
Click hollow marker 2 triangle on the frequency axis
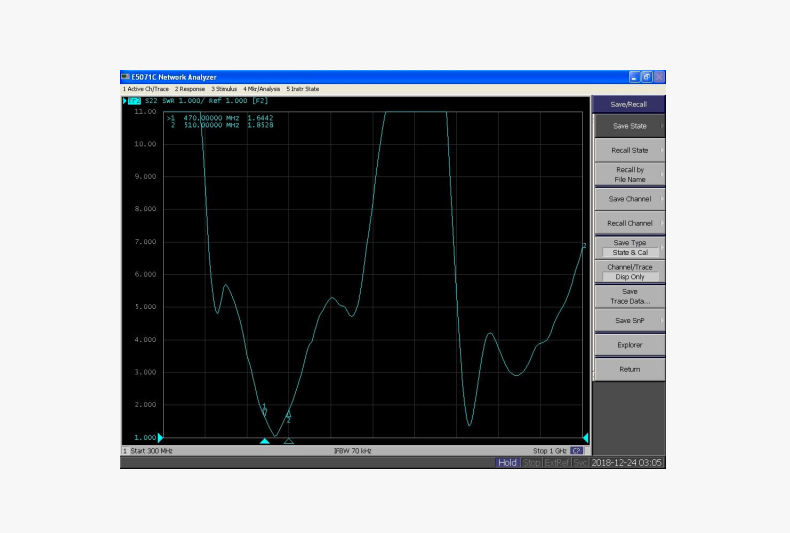pyautogui.click(x=289, y=441)
